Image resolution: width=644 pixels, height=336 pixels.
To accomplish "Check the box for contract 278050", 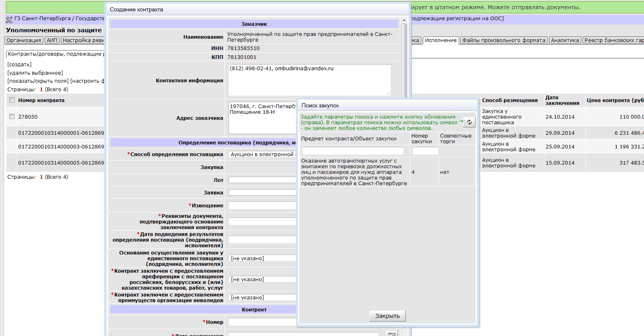I will click(12, 117).
